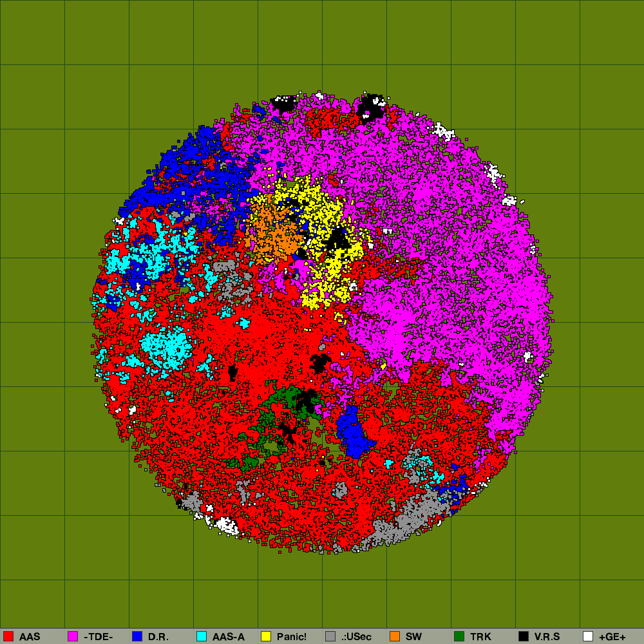Image resolution: width=644 pixels, height=644 pixels.
Task: Click the red AAS legend swatch
Action: [x=8, y=636]
